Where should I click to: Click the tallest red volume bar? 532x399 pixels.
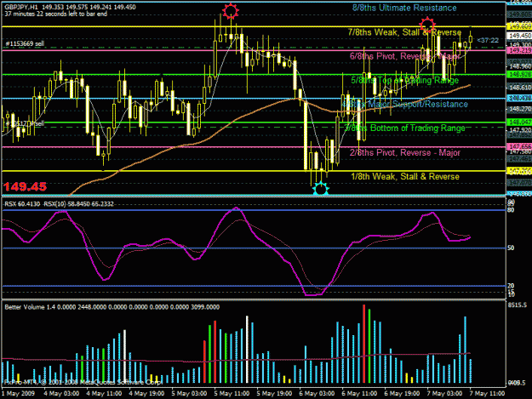364,344
